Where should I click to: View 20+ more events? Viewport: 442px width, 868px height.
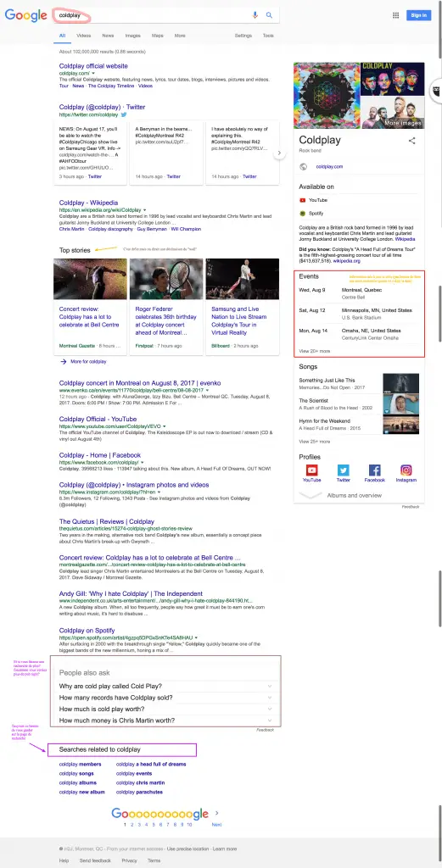pos(315,351)
